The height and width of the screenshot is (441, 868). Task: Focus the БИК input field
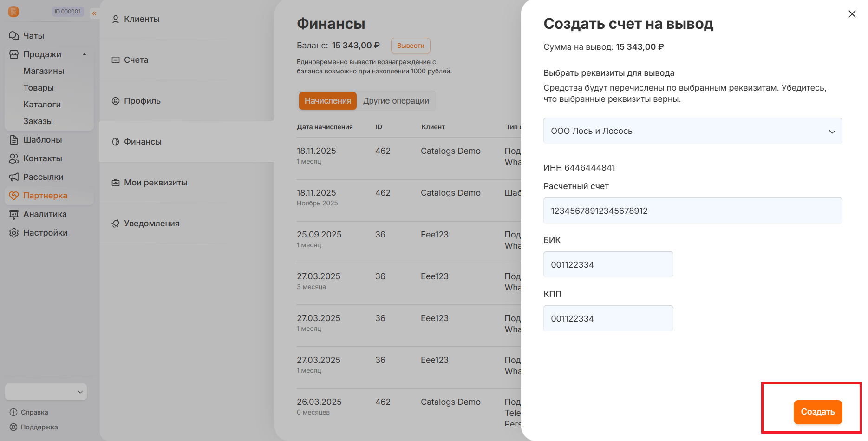(608, 264)
